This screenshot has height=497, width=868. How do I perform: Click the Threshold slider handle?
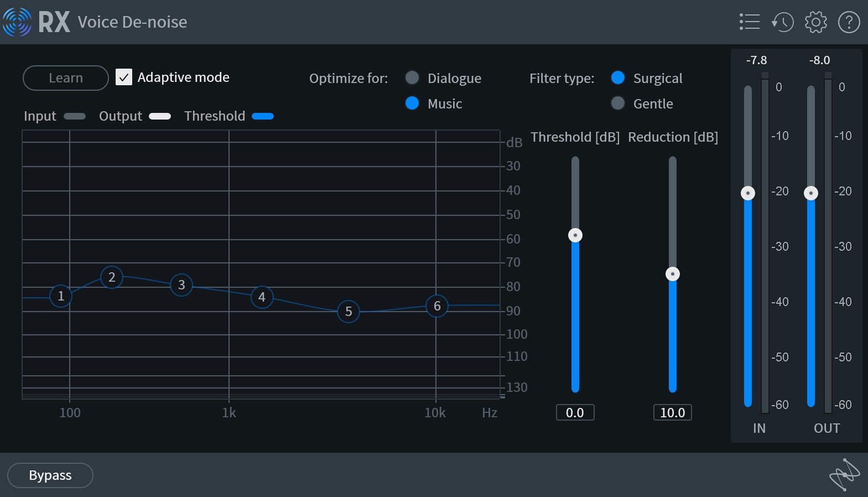click(575, 235)
